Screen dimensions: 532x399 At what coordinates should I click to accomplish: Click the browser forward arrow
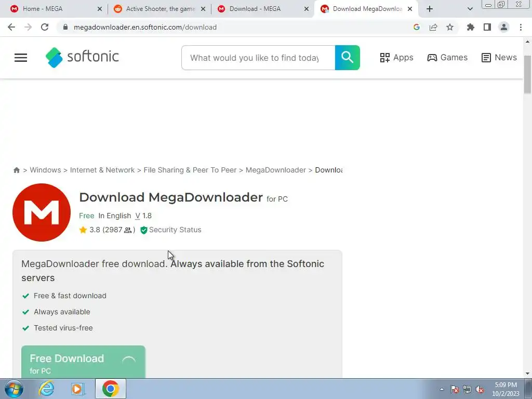click(x=28, y=27)
